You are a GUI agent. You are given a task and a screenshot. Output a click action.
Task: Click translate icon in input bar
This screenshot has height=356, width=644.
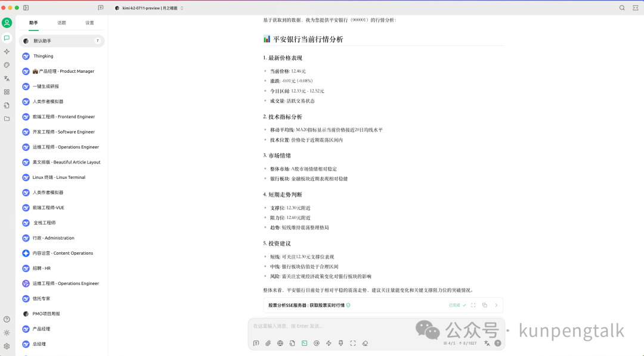487,343
